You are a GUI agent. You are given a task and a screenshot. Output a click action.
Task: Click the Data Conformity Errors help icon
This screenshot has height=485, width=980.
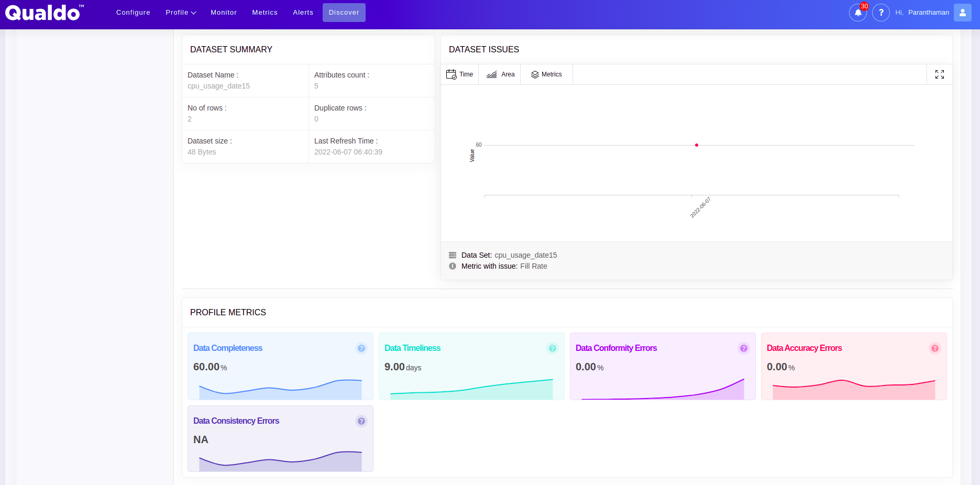click(x=744, y=348)
